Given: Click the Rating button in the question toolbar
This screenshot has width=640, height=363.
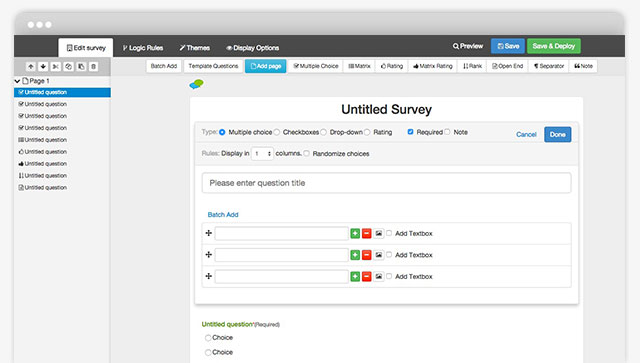Looking at the screenshot, I should tap(392, 66).
